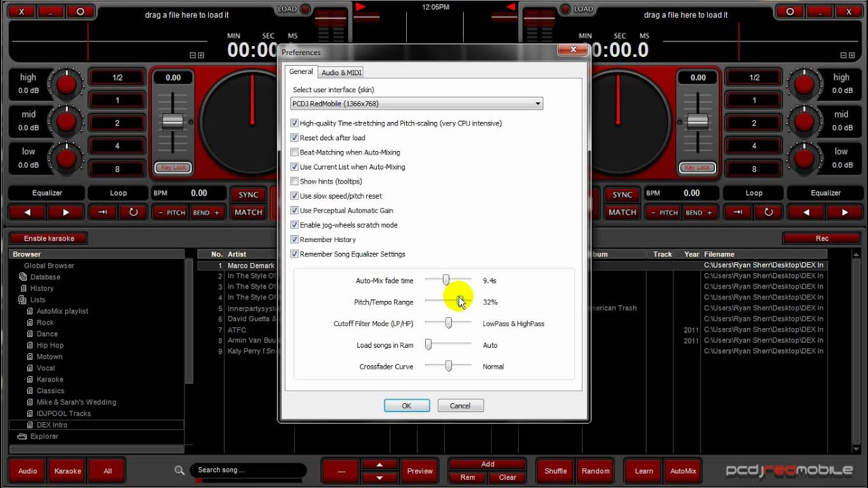Click the search magnifier icon
The image size is (868, 488).
click(x=179, y=470)
